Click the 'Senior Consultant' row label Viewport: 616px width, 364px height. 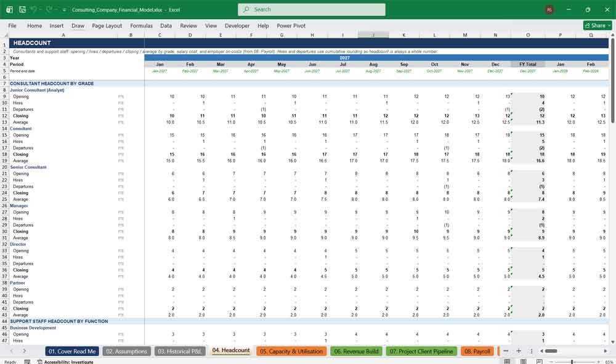(28, 168)
